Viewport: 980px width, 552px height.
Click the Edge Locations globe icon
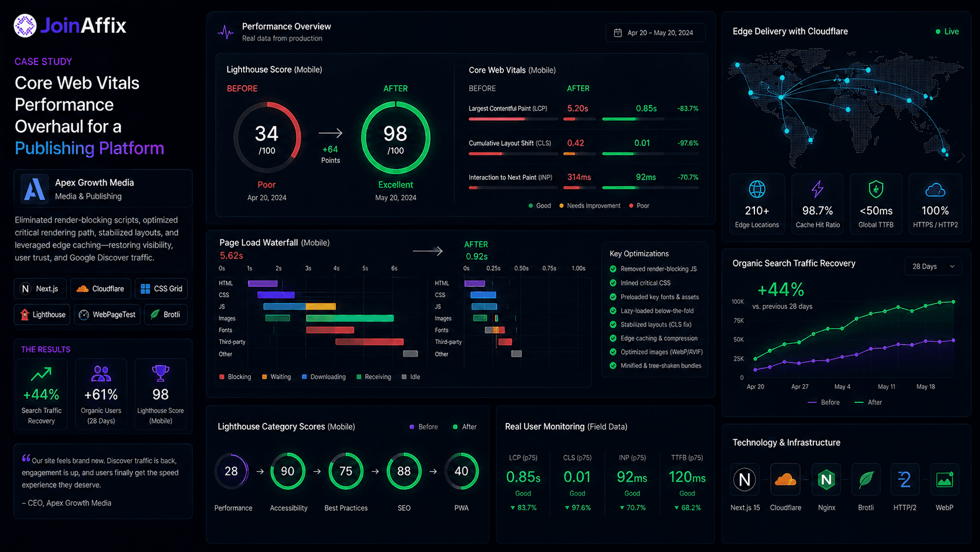757,189
